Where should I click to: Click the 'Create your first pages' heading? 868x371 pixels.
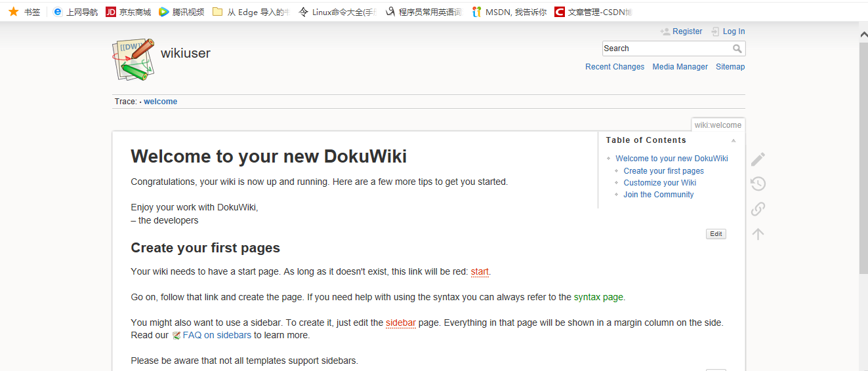(205, 248)
